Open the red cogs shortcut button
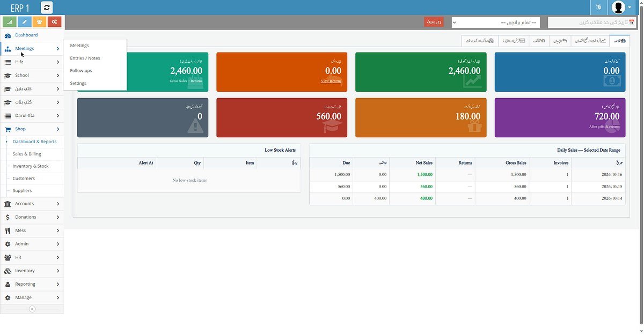This screenshot has width=644, height=335. coord(54,22)
